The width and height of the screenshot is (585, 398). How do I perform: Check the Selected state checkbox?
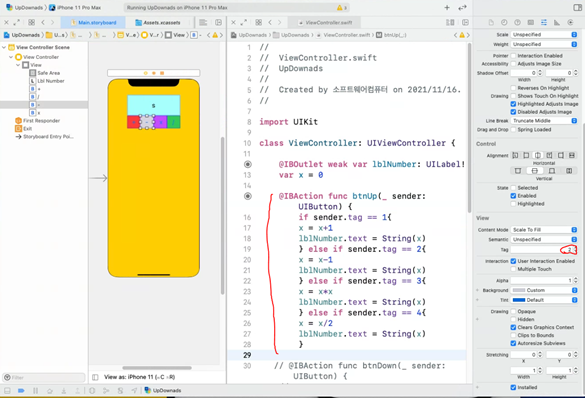tap(513, 188)
